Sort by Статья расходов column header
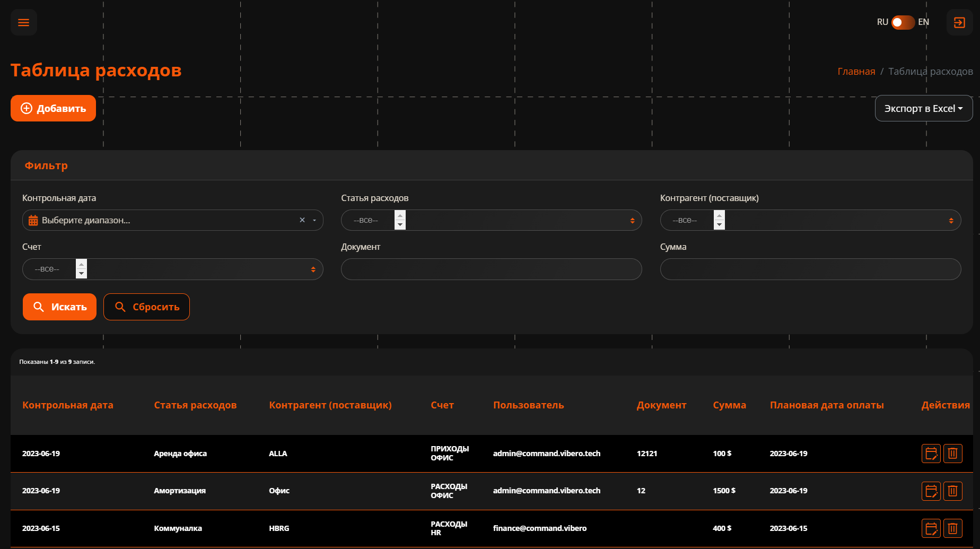The height and width of the screenshot is (549, 980). tap(195, 405)
